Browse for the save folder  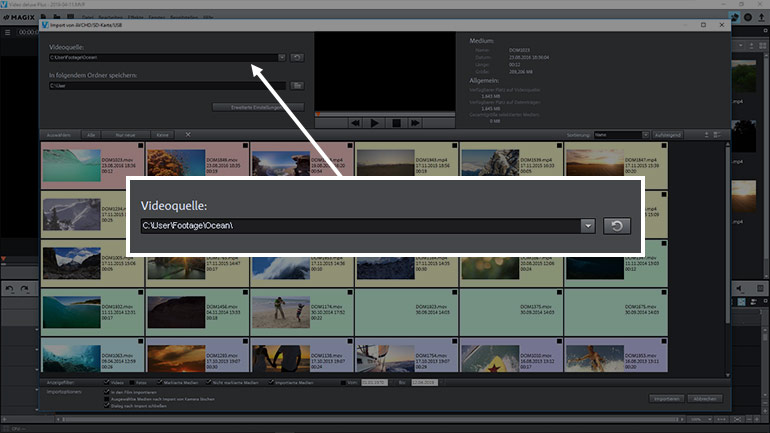click(x=297, y=85)
